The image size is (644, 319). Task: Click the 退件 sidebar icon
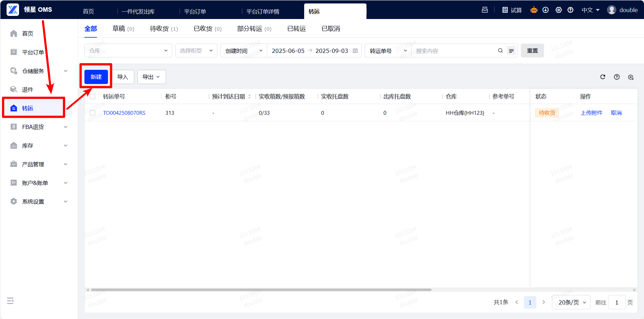(x=14, y=90)
